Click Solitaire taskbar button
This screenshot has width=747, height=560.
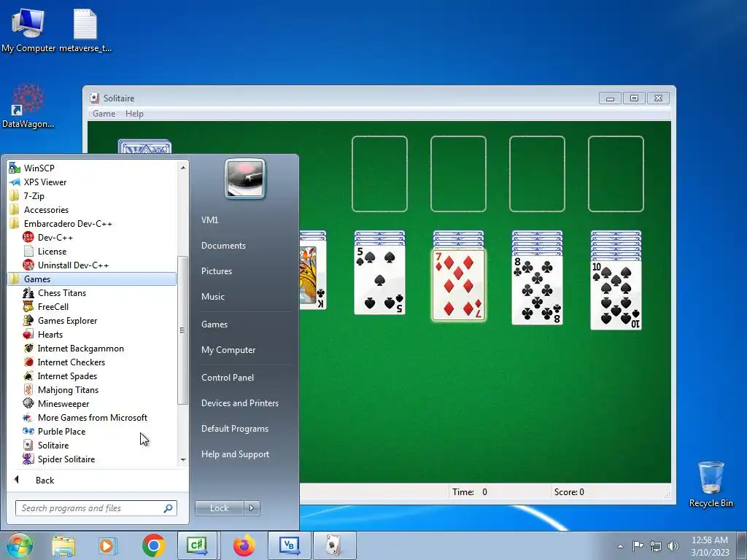pos(334,545)
